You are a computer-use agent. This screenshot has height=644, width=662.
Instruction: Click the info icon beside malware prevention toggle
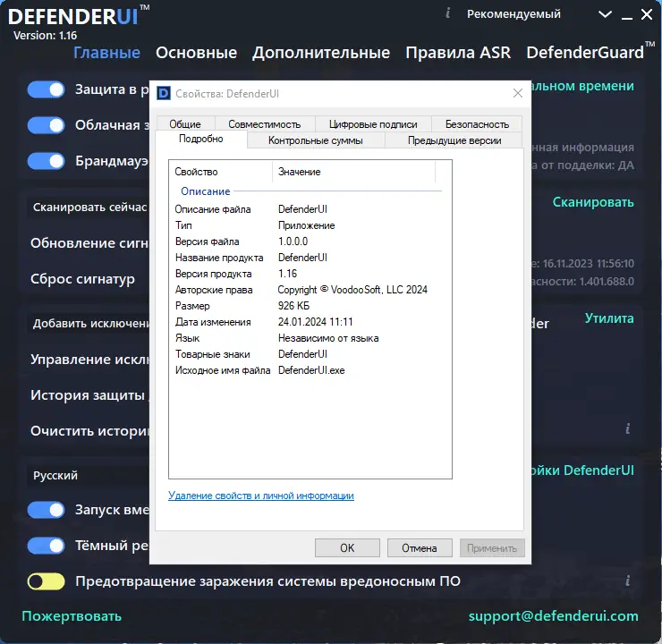click(628, 580)
